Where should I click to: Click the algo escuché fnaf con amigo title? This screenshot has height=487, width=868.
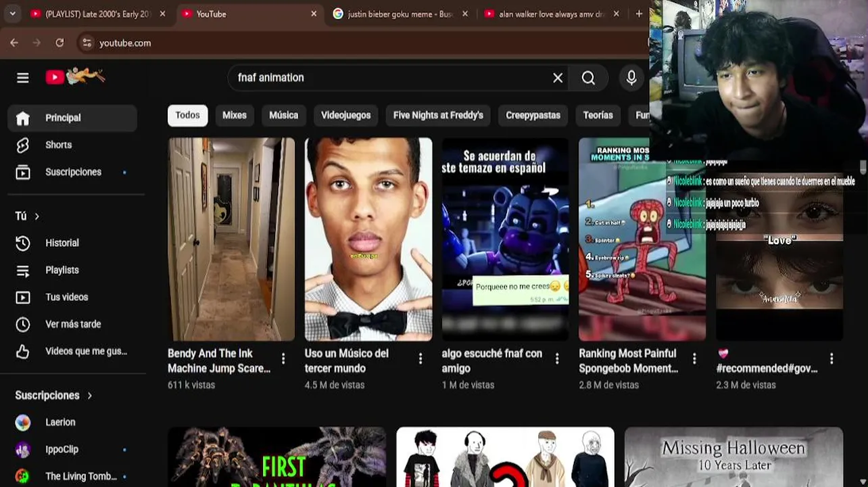click(x=492, y=361)
